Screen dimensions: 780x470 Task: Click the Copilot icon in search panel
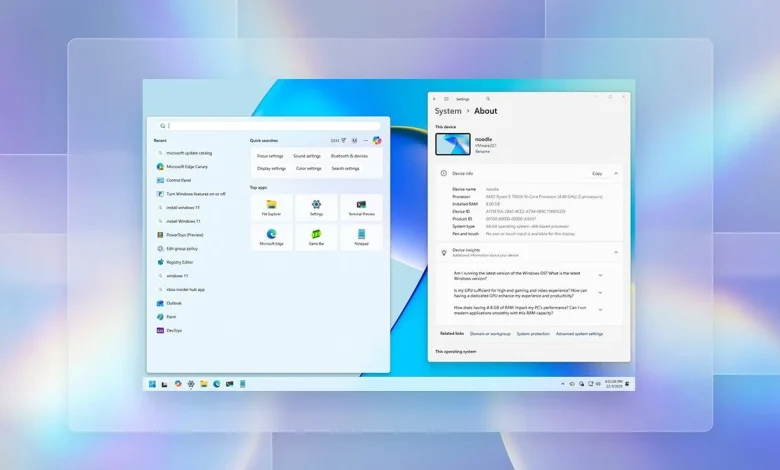(377, 141)
